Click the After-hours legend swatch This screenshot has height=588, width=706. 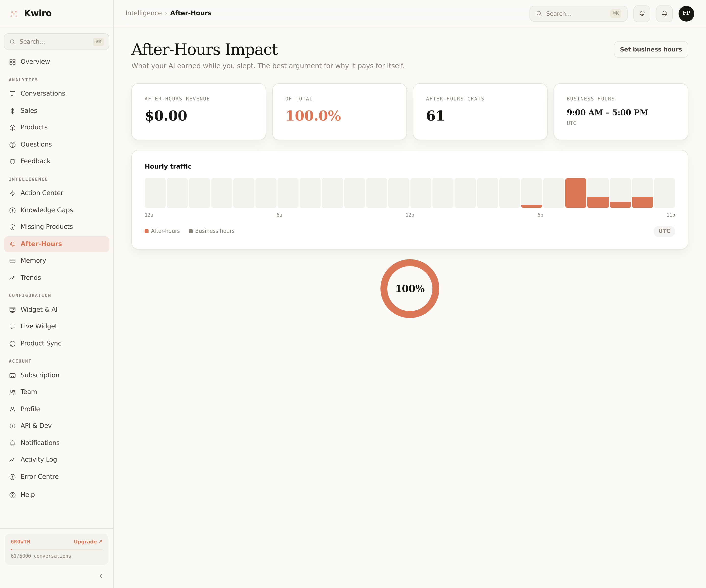coord(147,231)
